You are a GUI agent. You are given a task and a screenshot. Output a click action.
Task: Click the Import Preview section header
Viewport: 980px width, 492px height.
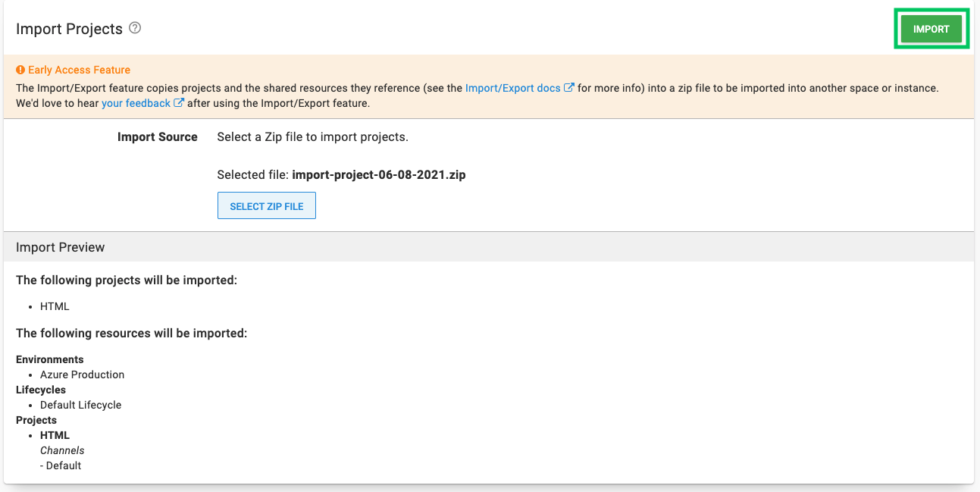tap(61, 247)
